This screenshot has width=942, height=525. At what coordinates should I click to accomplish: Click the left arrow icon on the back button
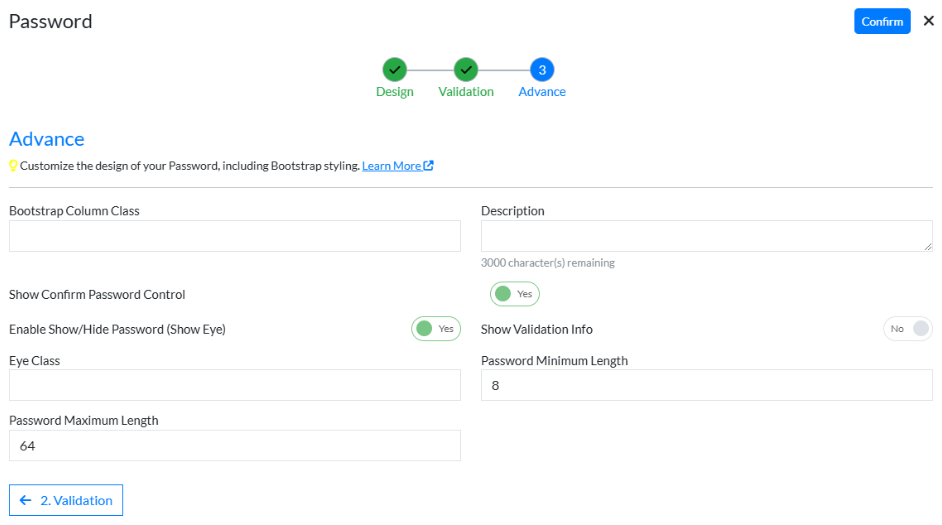click(x=26, y=501)
